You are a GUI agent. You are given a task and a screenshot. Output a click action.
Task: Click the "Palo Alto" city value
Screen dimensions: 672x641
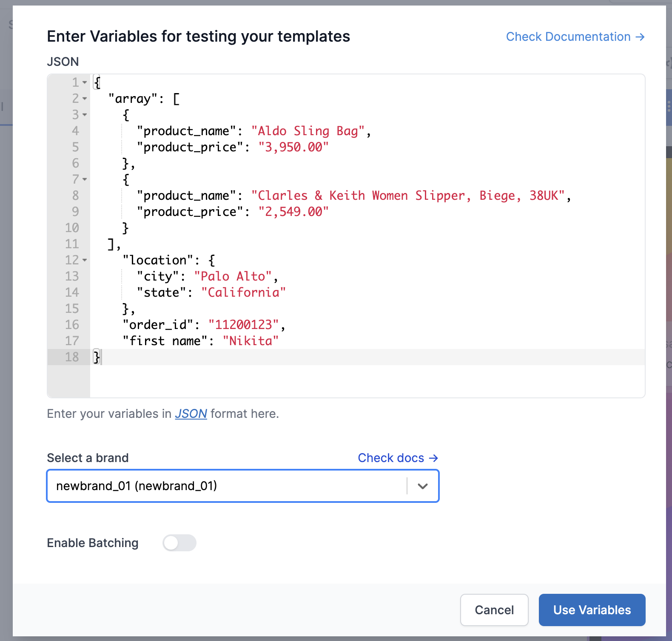pos(233,276)
